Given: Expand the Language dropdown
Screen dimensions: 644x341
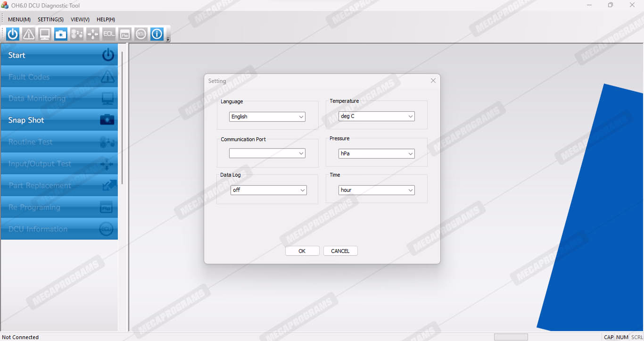Looking at the screenshot, I should pos(267,116).
